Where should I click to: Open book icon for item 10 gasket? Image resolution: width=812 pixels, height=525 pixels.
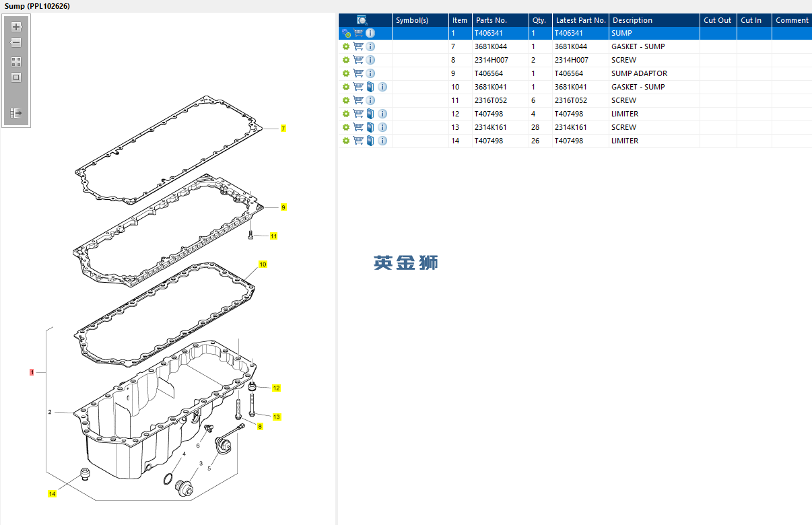(x=370, y=87)
